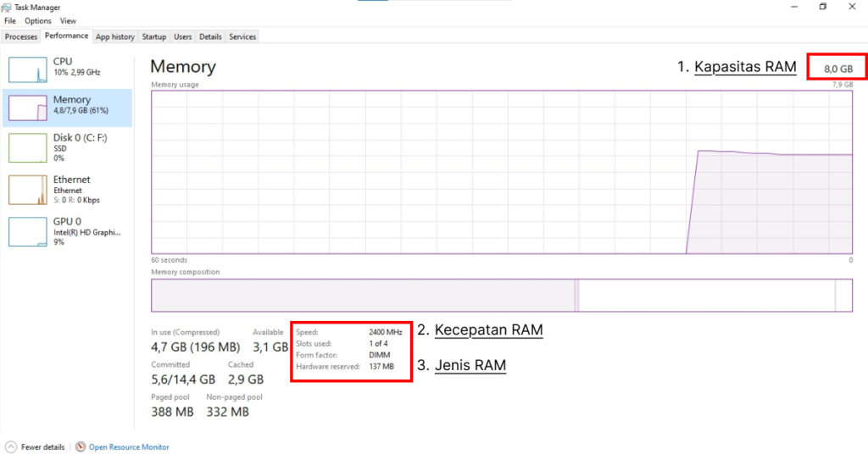Click the Slots used 1 of 4 value
Image resolution: width=868 pixels, height=454 pixels.
pyautogui.click(x=378, y=343)
